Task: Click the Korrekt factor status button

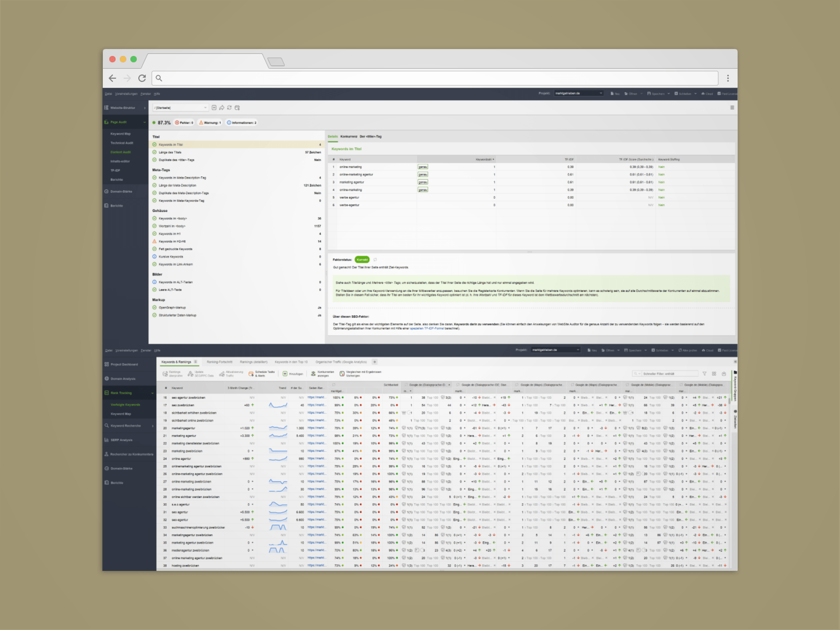Action: point(362,260)
